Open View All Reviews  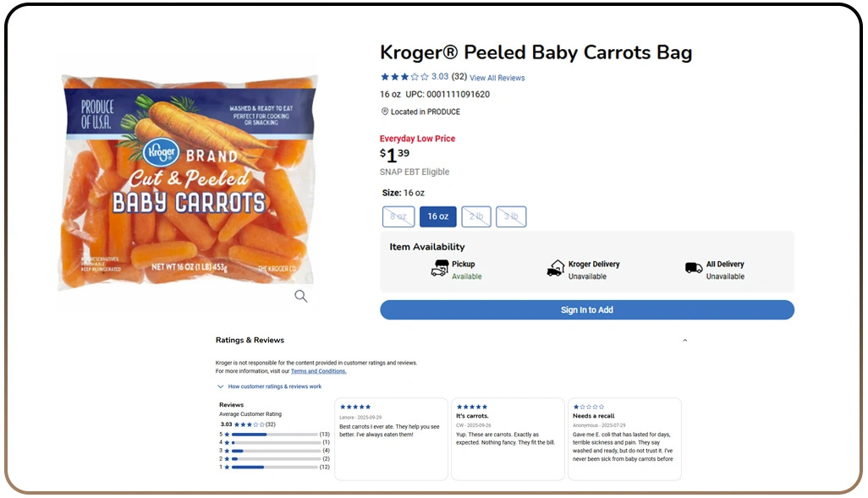point(497,77)
